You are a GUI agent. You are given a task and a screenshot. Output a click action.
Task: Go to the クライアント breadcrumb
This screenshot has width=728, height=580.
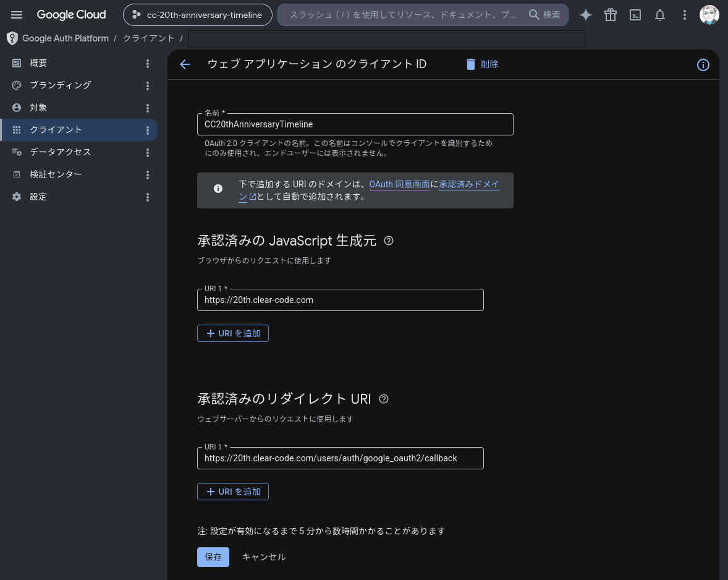pos(148,38)
